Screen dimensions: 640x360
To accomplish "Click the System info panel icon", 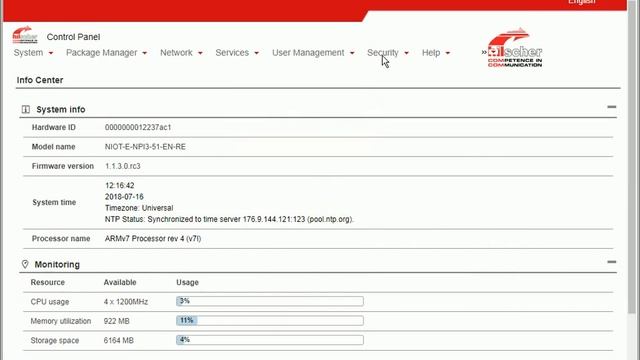I will tap(26, 109).
